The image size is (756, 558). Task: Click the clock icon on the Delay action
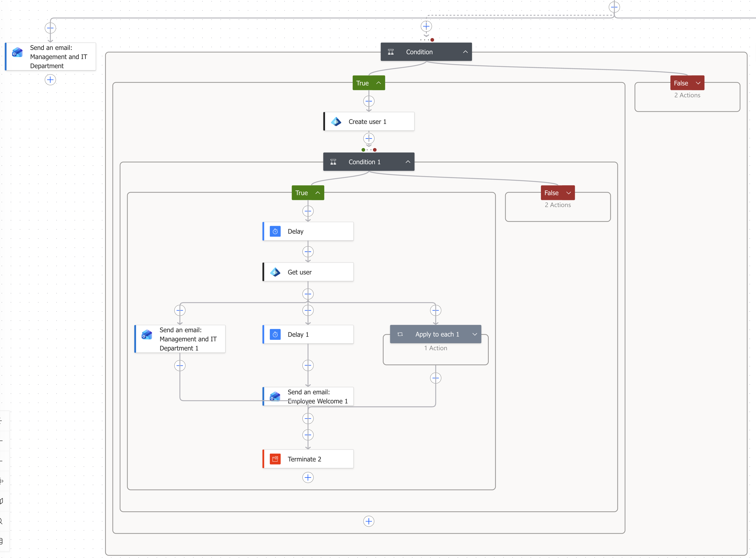275,231
